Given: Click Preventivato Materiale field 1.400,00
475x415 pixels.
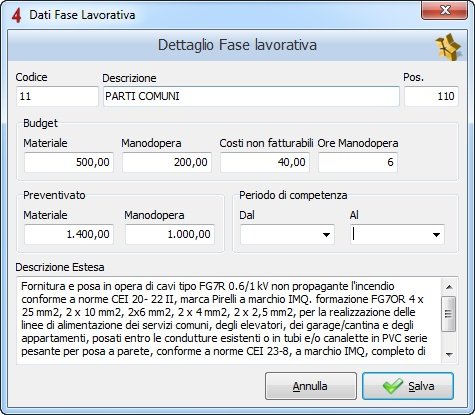Looking at the screenshot, I should tap(69, 234).
